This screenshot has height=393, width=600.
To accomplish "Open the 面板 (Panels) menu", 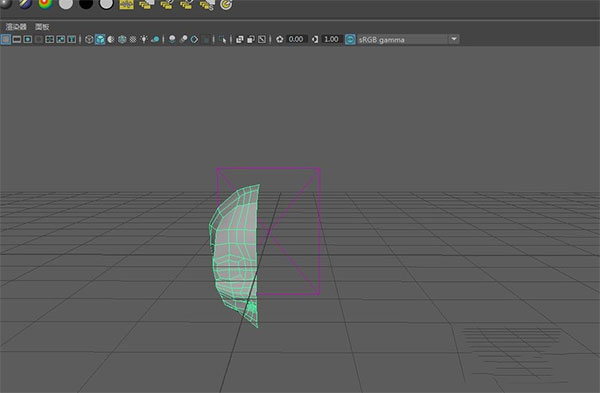I will point(42,27).
